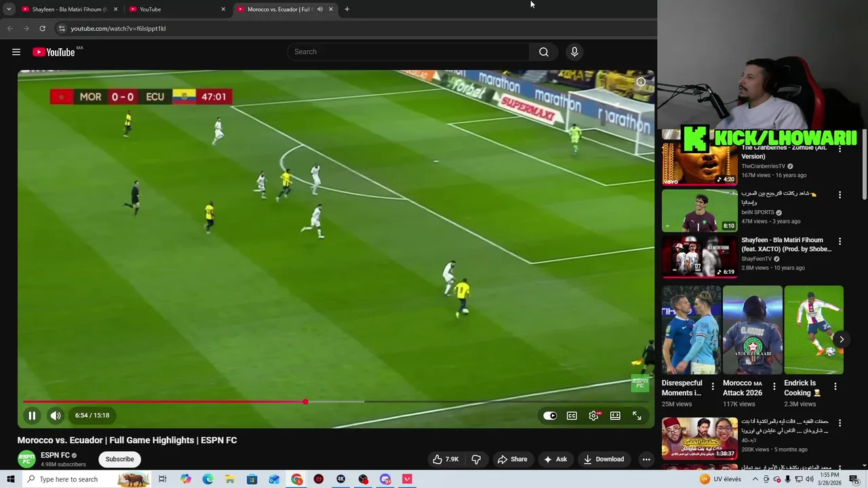Download the video

[x=603, y=459]
